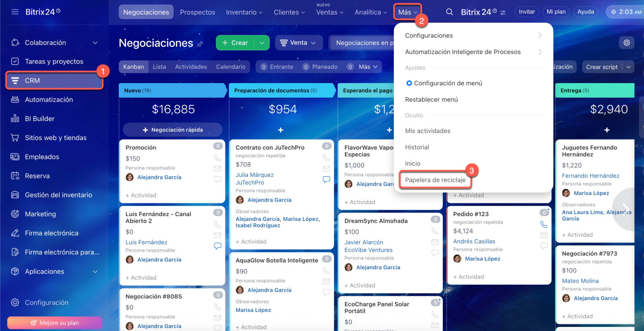Image resolution: width=644 pixels, height=331 pixels.
Task: Click the right scroll arrow on Kanban
Action: tap(626, 209)
